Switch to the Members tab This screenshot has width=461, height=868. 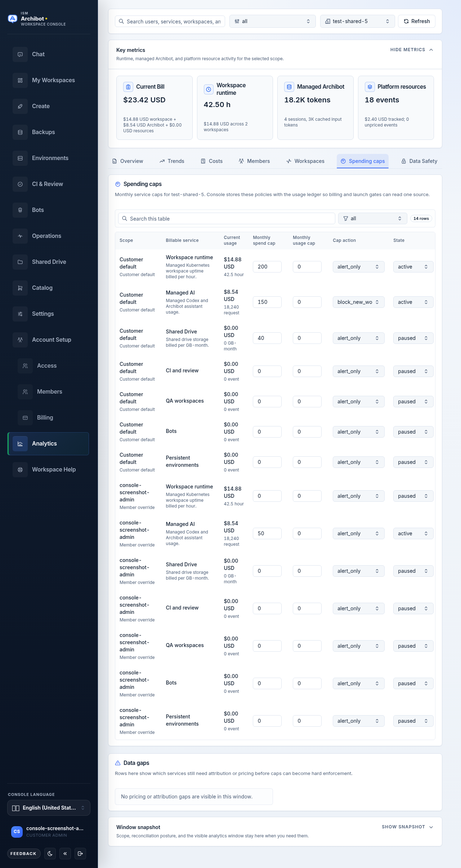tap(254, 161)
